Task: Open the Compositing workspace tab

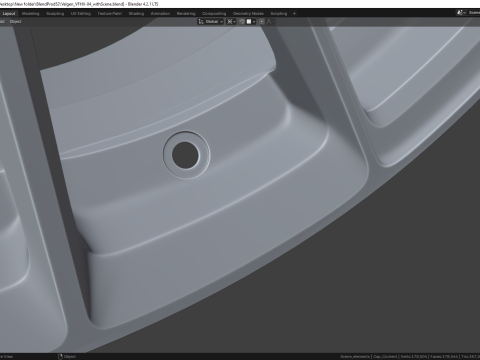Action: click(x=214, y=14)
